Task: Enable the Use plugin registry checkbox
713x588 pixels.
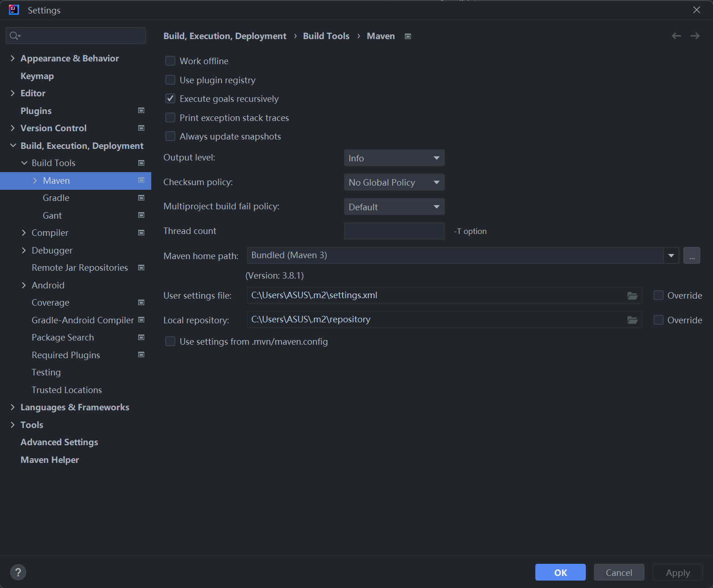Action: pyautogui.click(x=170, y=80)
